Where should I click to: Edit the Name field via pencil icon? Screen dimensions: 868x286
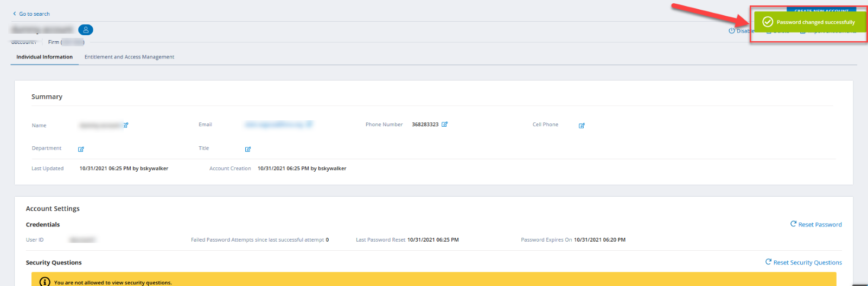pyautogui.click(x=126, y=125)
